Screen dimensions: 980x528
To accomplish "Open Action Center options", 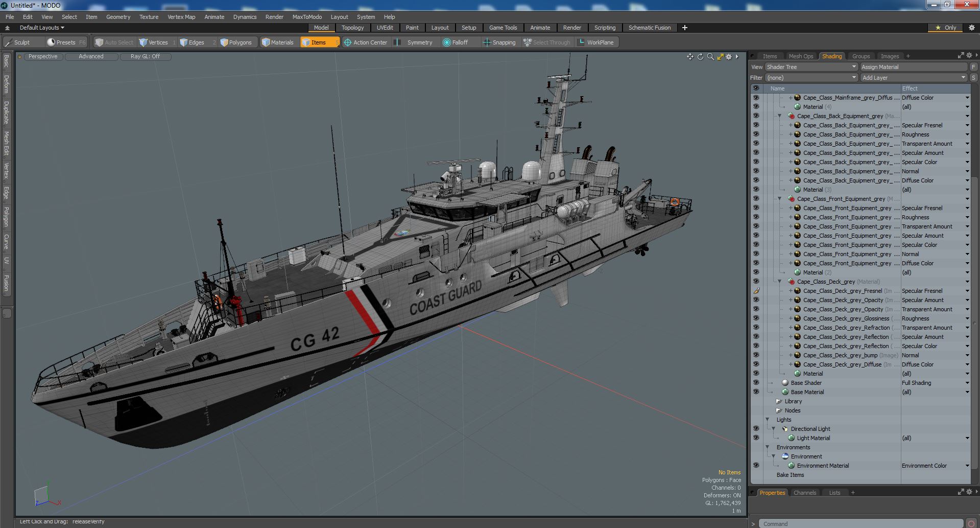I will pyautogui.click(x=366, y=42).
